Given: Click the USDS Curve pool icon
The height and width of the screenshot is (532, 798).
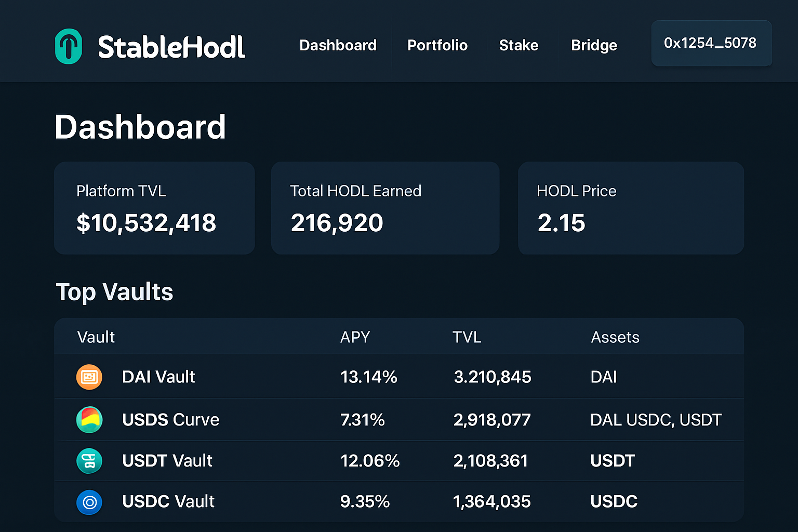Looking at the screenshot, I should [x=89, y=420].
